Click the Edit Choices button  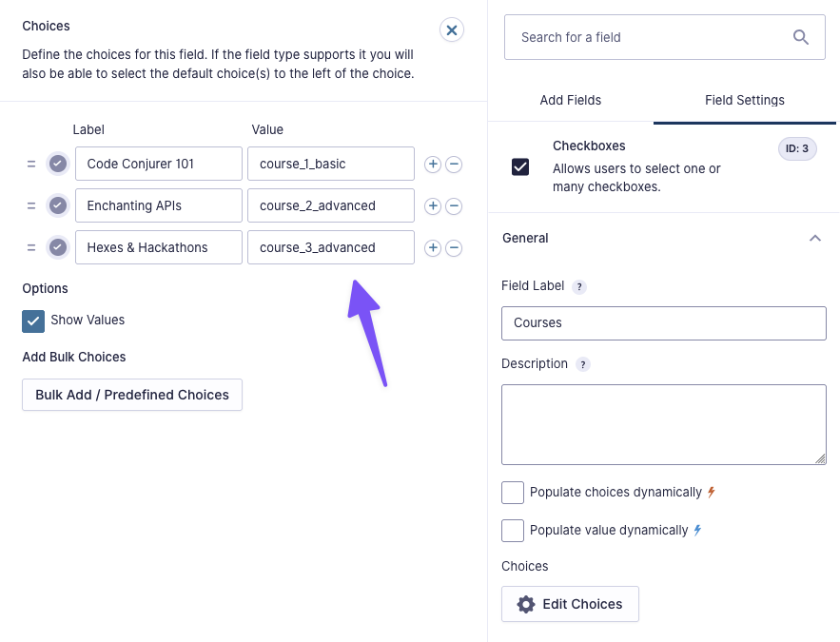[570, 604]
